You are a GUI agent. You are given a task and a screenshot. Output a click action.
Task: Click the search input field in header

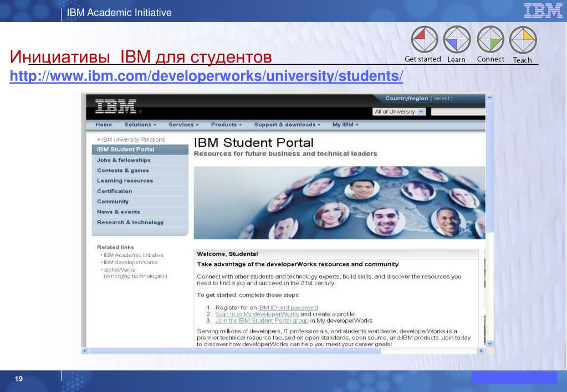(458, 111)
